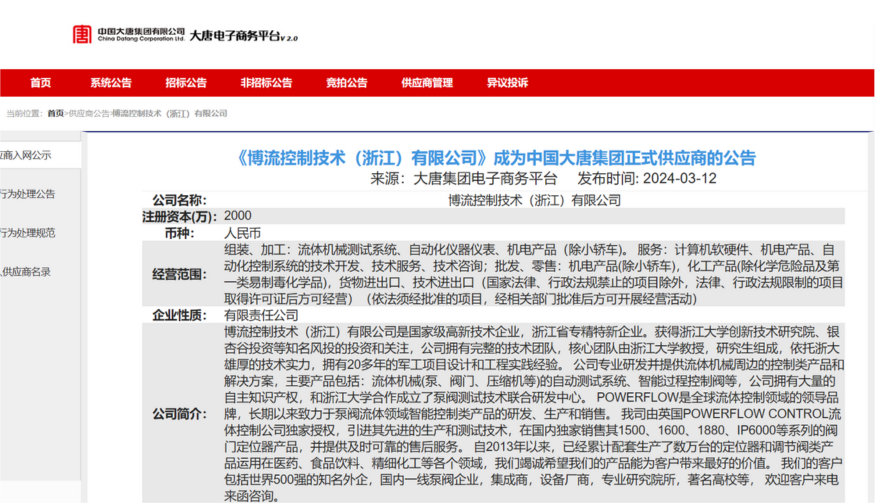Click company name value 博流控制技术（浙江）有限公司
The height and width of the screenshot is (503, 875).
[535, 200]
